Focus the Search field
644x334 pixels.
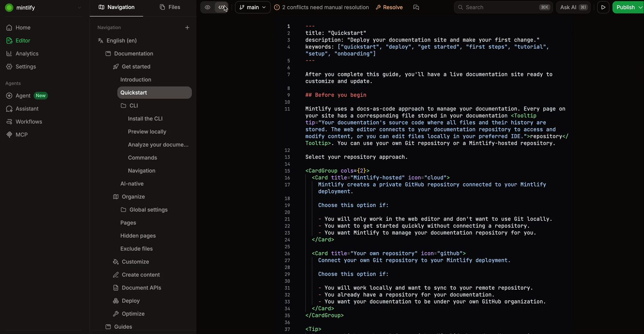click(504, 7)
